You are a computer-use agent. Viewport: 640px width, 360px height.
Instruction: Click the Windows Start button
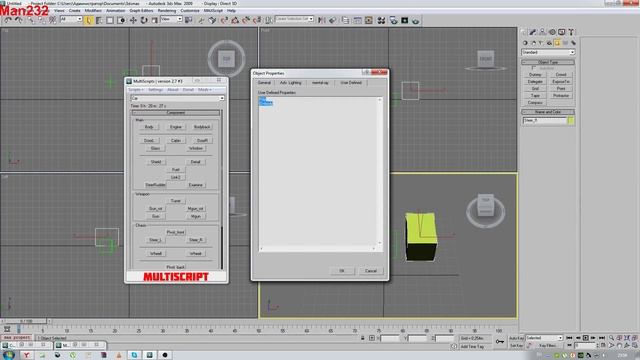click(x=9, y=355)
